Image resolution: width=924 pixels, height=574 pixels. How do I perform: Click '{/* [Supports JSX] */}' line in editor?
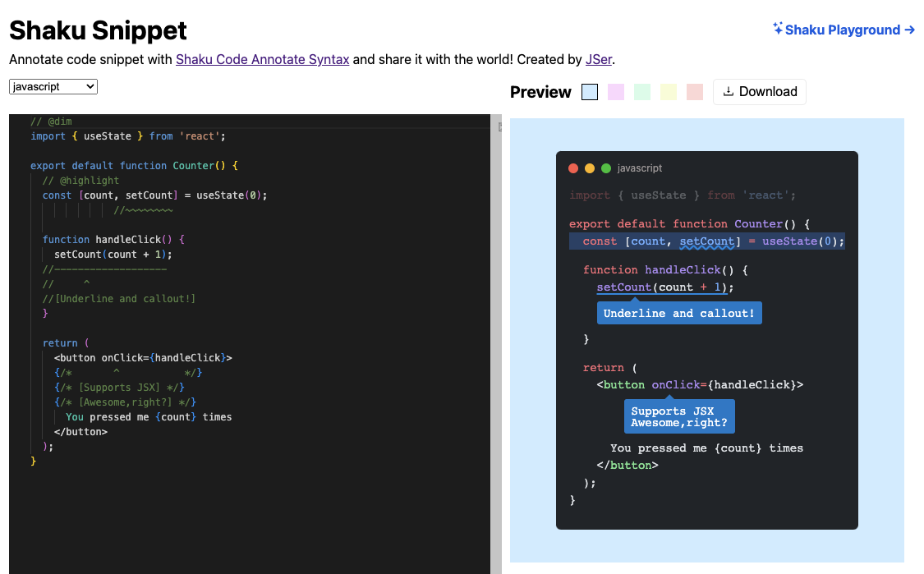[120, 388]
